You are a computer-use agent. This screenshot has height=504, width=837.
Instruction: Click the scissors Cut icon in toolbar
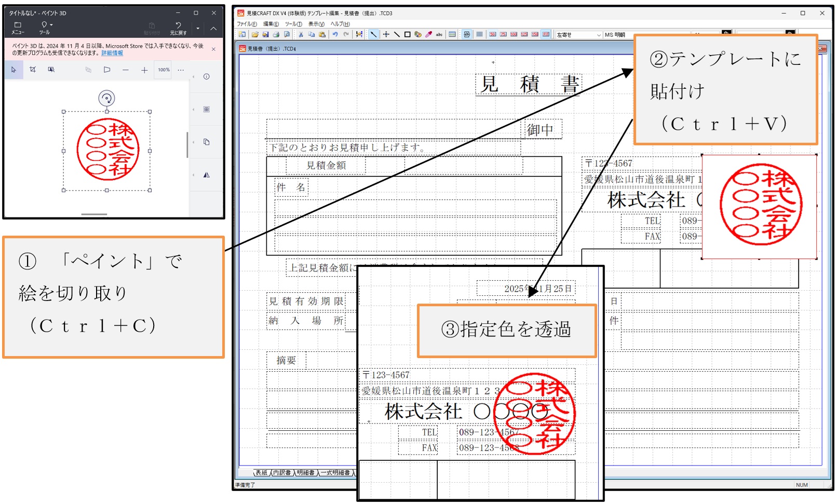click(x=301, y=35)
